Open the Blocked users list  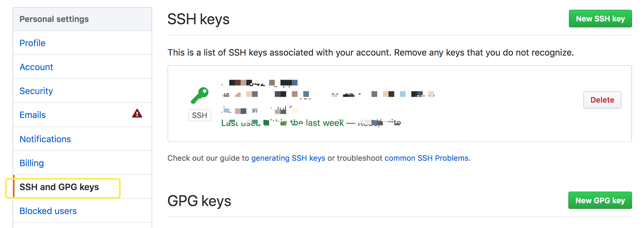pos(48,211)
